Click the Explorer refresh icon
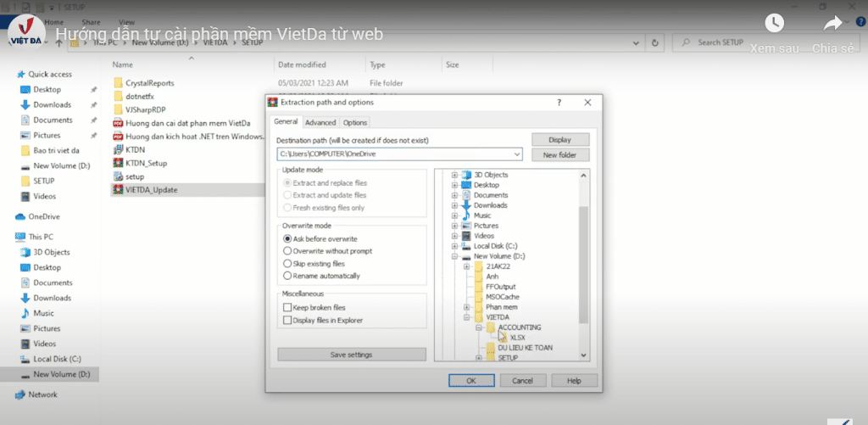 [x=655, y=42]
